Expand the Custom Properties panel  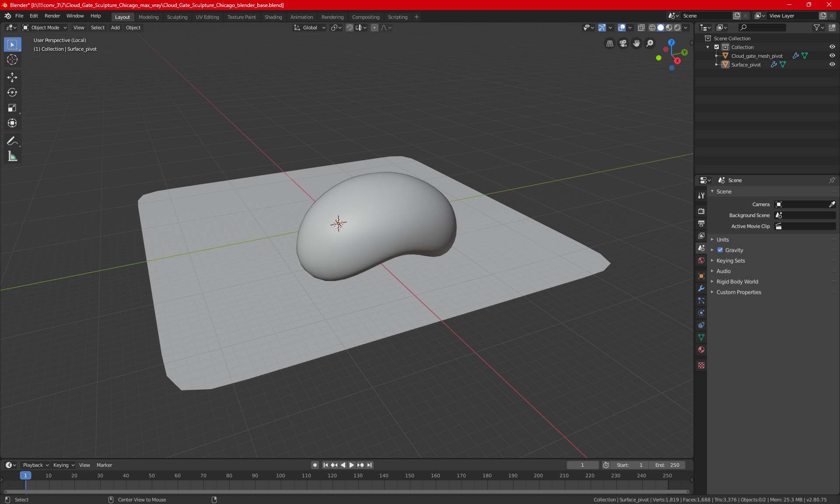tap(738, 292)
